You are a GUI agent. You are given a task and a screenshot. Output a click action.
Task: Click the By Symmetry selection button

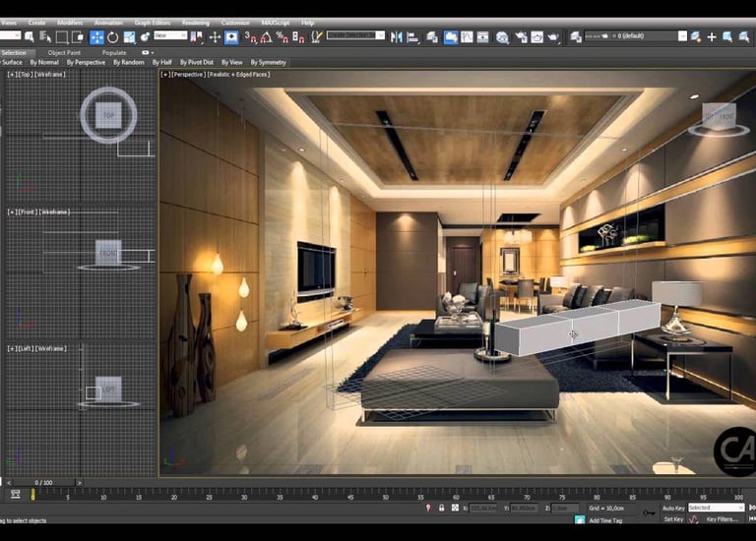coord(269,62)
